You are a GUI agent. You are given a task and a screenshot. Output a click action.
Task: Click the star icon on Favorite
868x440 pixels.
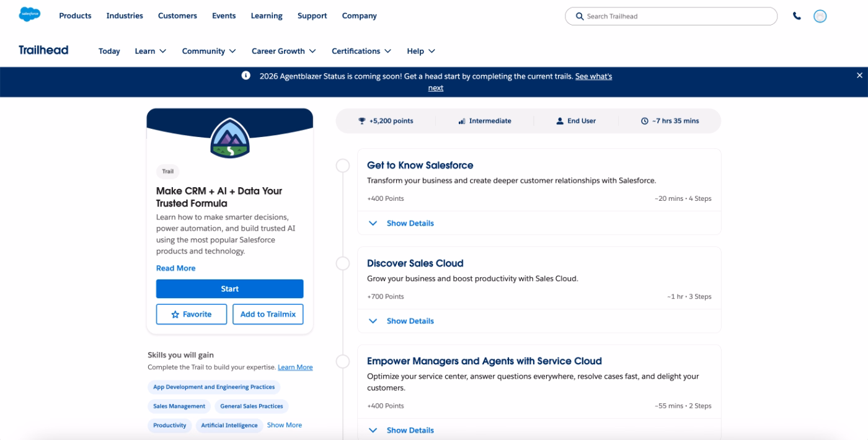(175, 314)
